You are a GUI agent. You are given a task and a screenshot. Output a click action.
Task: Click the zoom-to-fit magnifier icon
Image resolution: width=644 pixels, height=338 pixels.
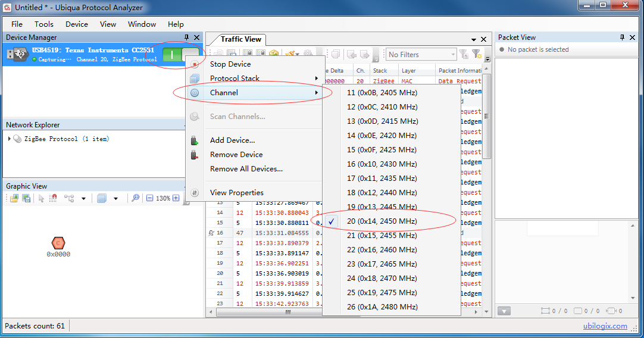tap(136, 198)
